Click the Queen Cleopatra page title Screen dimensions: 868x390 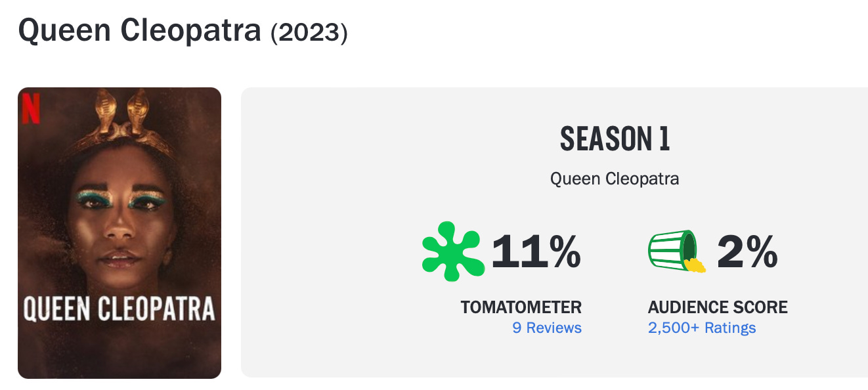[139, 30]
